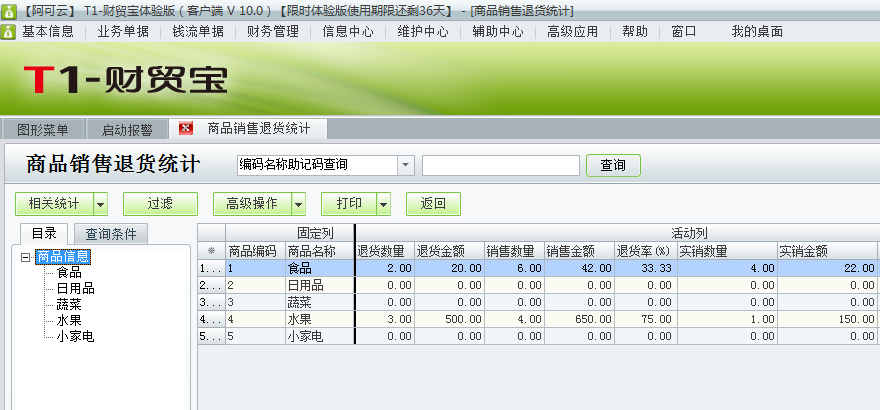Click the 商品名称 column header

(320, 251)
